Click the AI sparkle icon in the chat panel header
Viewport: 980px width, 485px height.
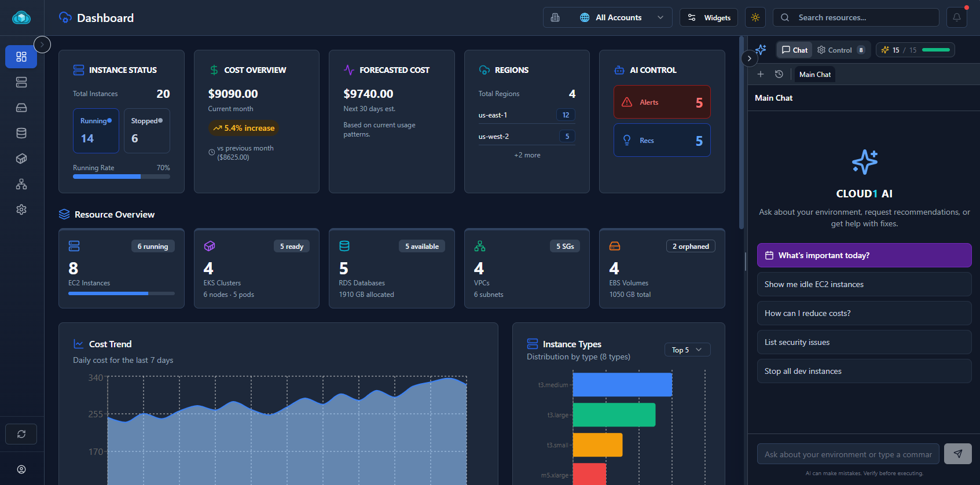(x=761, y=50)
